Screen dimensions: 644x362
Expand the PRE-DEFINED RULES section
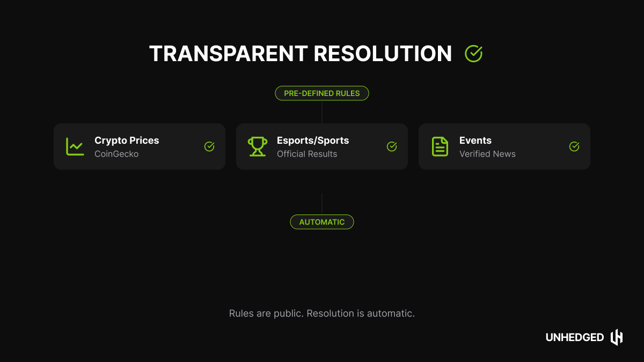[322, 93]
